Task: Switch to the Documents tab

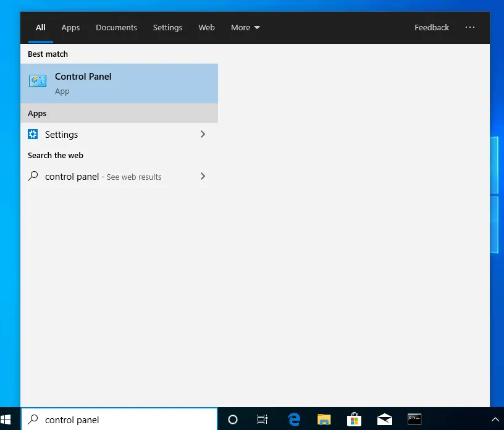Action: coord(116,28)
